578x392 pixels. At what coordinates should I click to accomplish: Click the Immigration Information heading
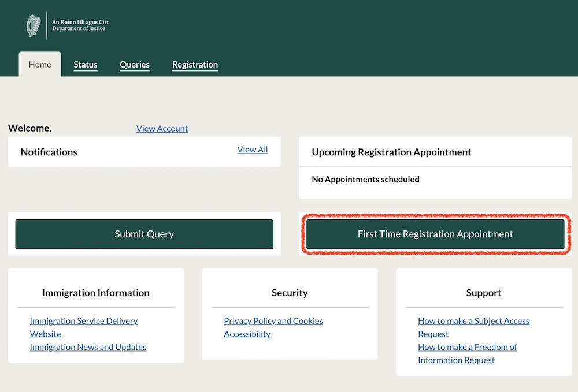pyautogui.click(x=96, y=293)
